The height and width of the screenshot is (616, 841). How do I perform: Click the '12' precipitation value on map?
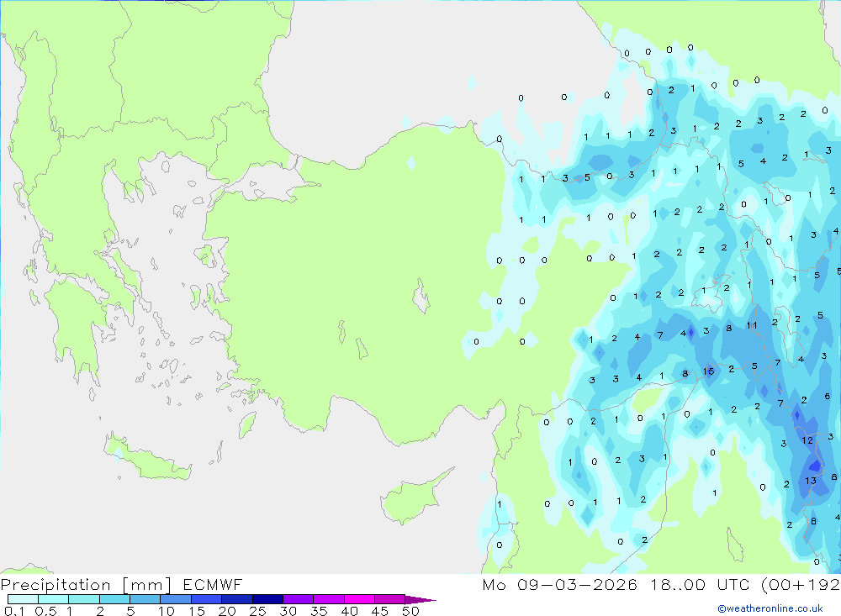pos(807,440)
